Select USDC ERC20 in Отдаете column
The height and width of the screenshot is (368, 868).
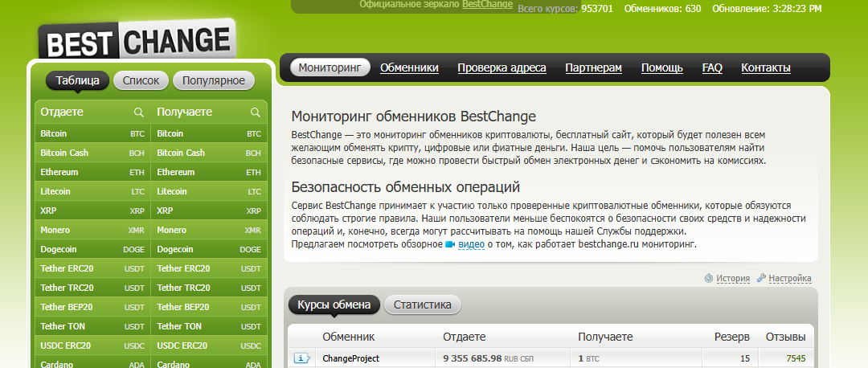tap(92, 346)
